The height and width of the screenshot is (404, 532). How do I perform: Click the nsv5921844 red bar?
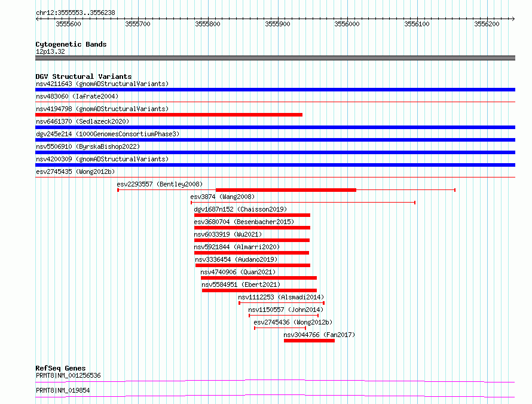click(x=252, y=253)
